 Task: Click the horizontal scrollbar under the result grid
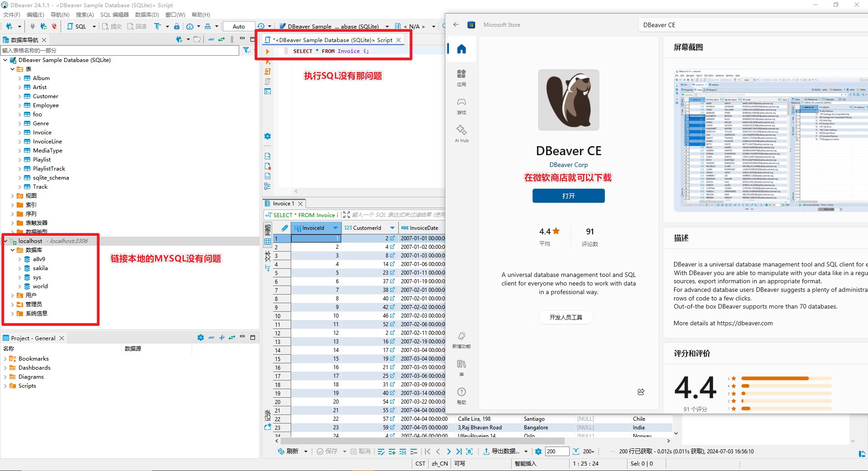click(x=423, y=441)
